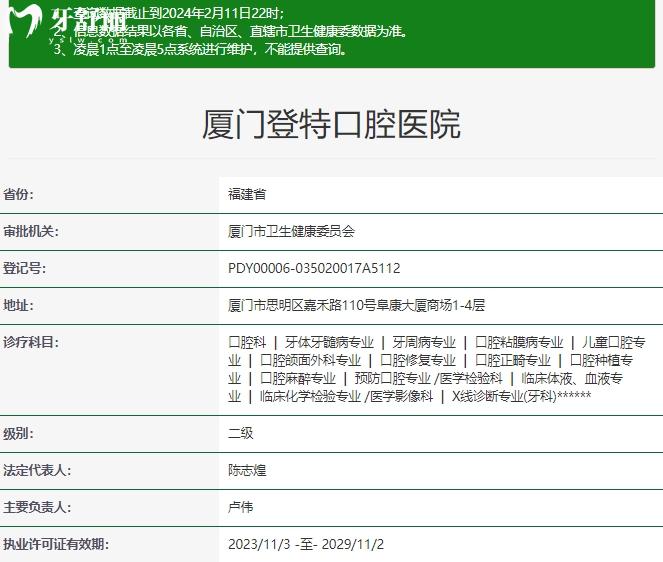Click registration number PDY00006-035020017A5112
Viewport: 663px width, 562px height.
314,268
